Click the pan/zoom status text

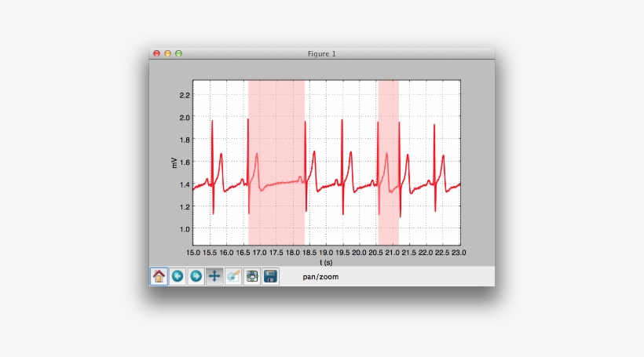tap(320, 277)
